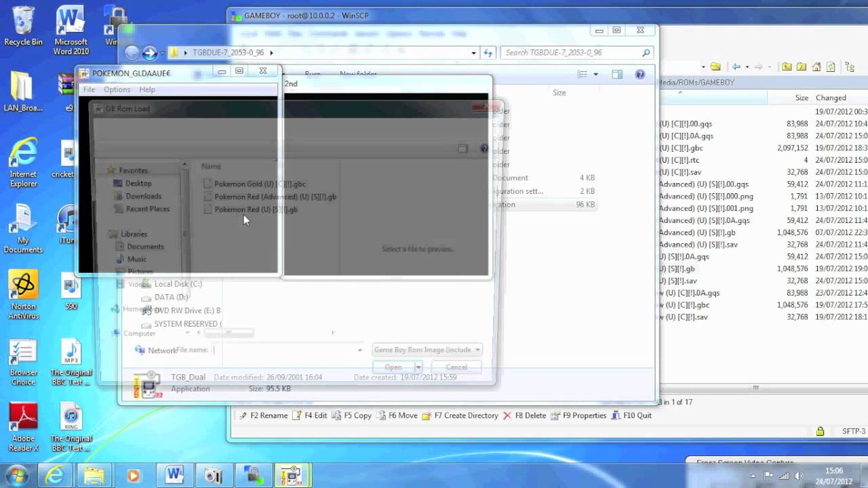Open Explorer address bar history dropdown

[x=473, y=52]
